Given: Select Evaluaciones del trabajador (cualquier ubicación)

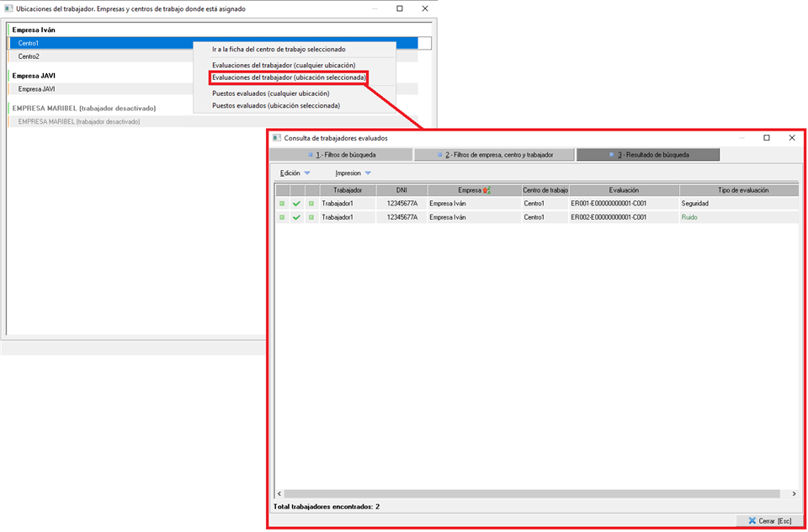Looking at the screenshot, I should pos(283,65).
